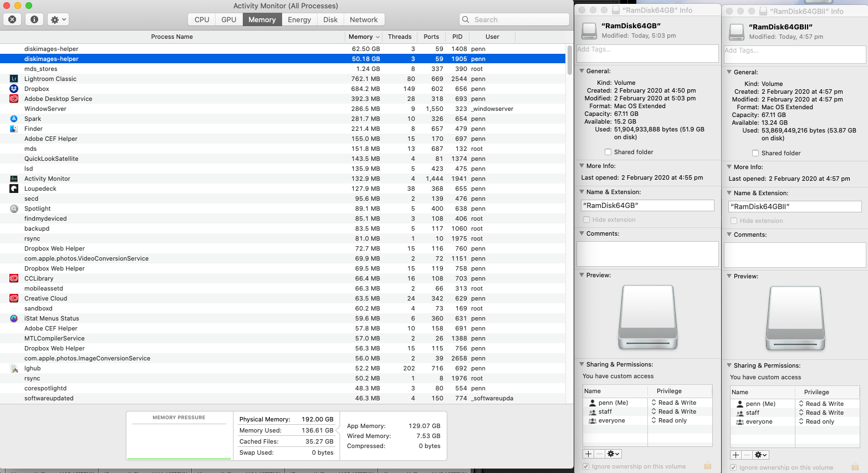Sort by PID column header
Screen dimensions: 868x473
tap(457, 37)
